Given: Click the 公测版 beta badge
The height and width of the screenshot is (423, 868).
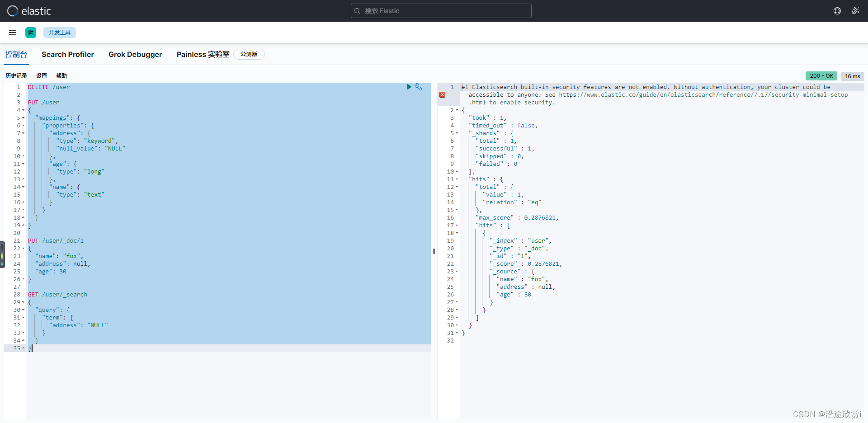Looking at the screenshot, I should coord(249,54).
